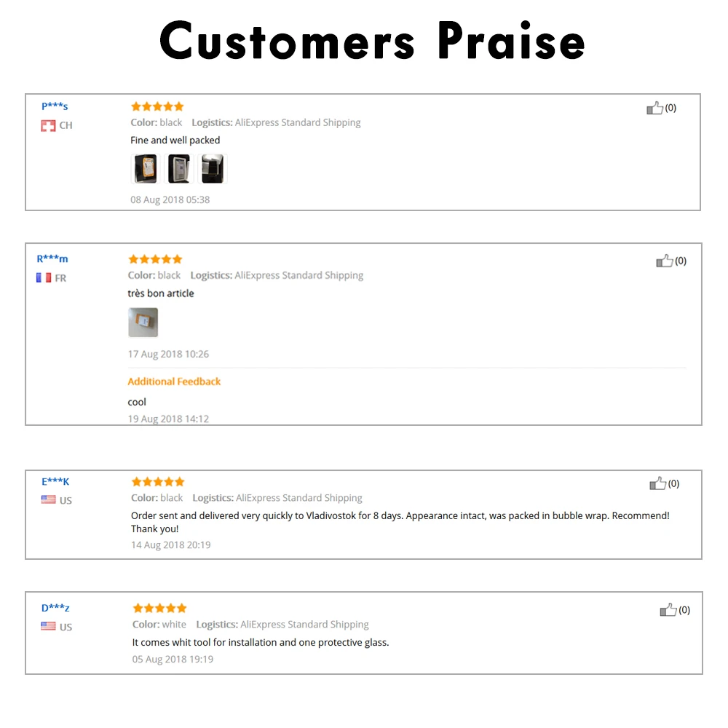Viewport: 728px width, 728px height.
Task: Open first photo in P***s review
Action: tap(146, 169)
